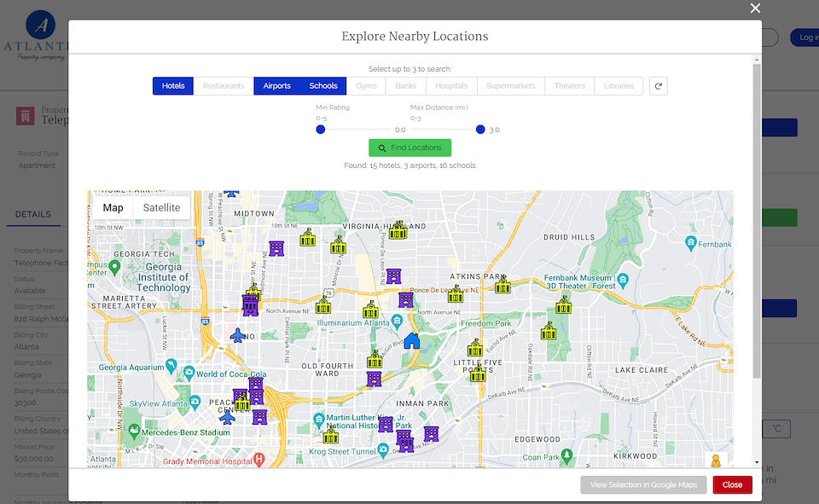Deselect the Airports category toggle
The width and height of the screenshot is (819, 504).
[276, 86]
